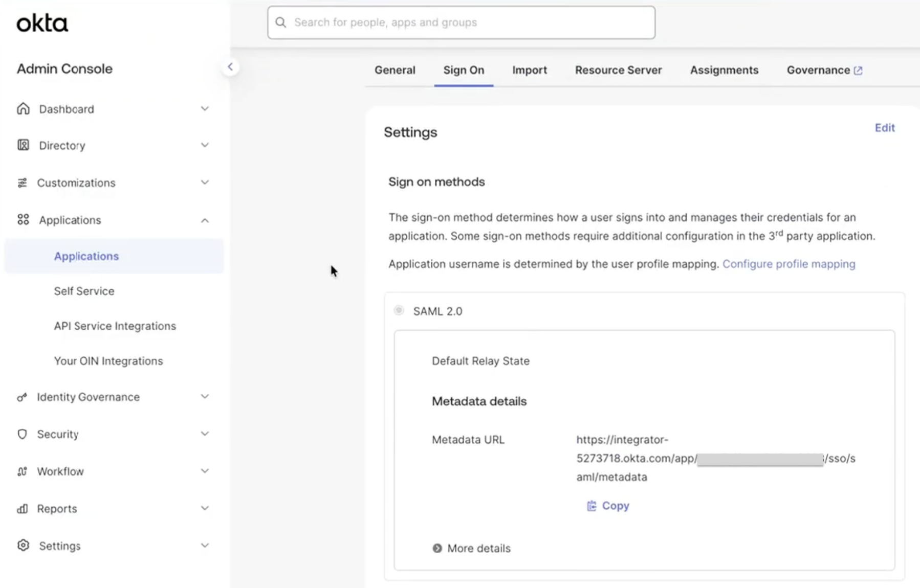This screenshot has height=588, width=920.
Task: Select the SAML 2.0 radio button
Action: click(x=399, y=310)
